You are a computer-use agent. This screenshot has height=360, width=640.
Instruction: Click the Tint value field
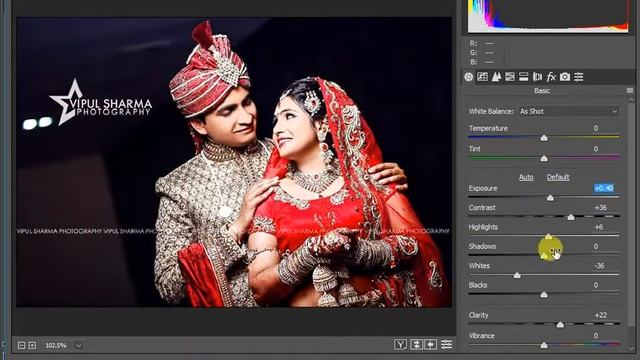tap(596, 149)
